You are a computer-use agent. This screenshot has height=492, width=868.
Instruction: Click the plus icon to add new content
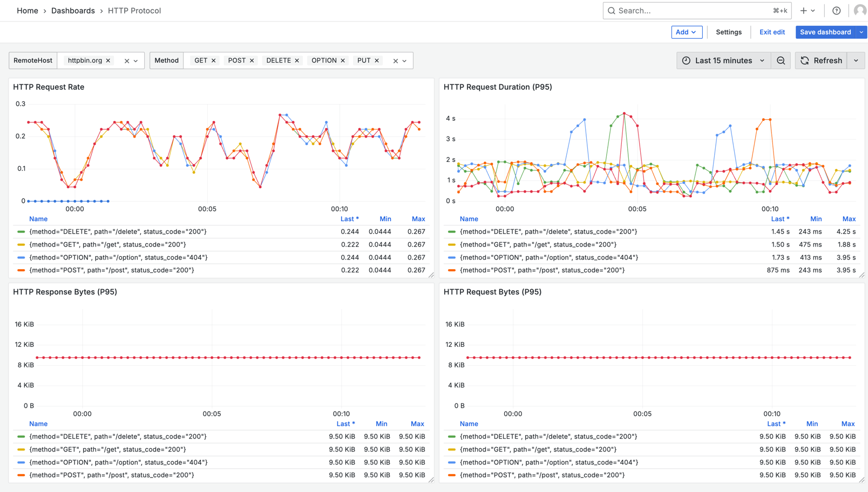point(803,10)
